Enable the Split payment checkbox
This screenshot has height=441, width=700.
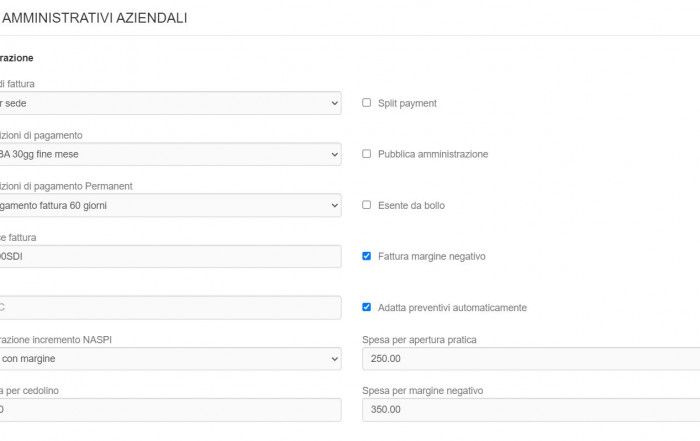[366, 103]
